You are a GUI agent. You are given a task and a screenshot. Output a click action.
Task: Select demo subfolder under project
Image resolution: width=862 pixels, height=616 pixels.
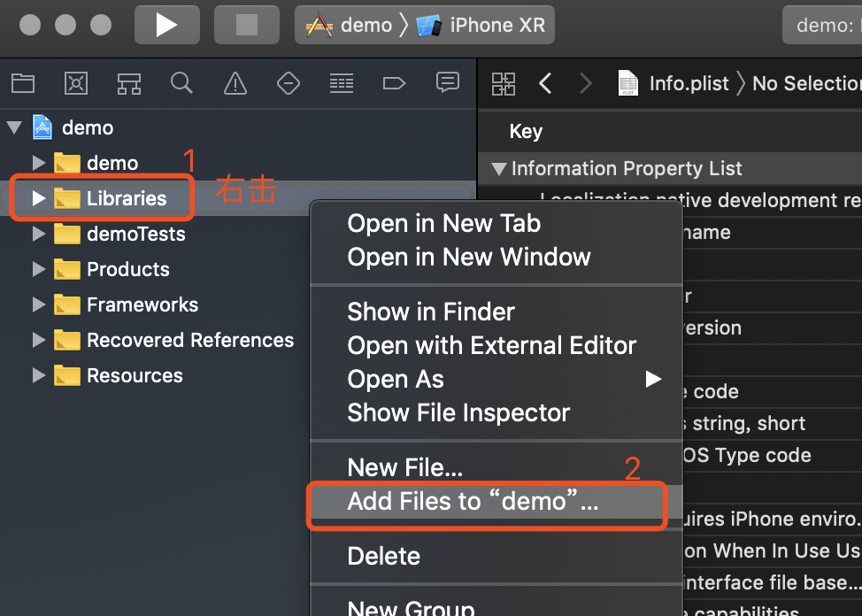(96, 163)
